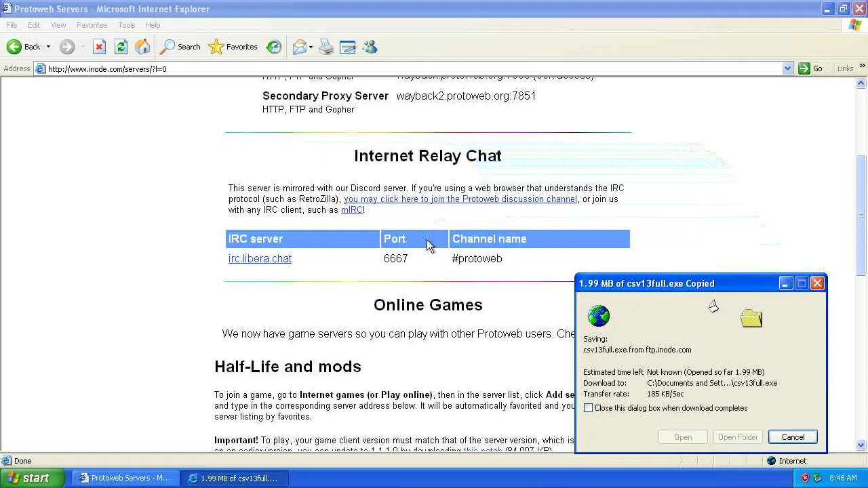Open the Back button history dropdown arrow

pyautogui.click(x=48, y=47)
